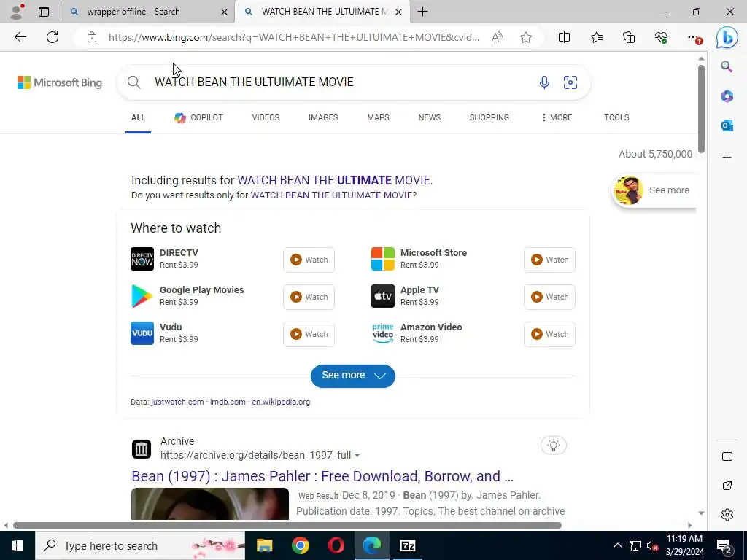Open Microsoft Bing home logo
The height and width of the screenshot is (560, 747).
[60, 82]
